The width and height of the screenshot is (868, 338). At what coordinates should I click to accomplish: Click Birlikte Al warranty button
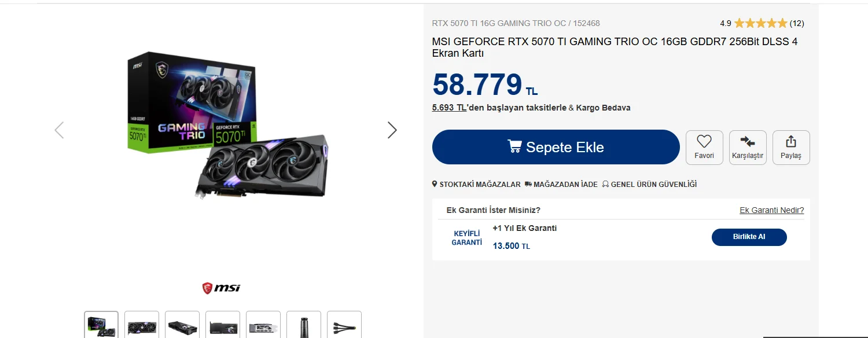(749, 237)
